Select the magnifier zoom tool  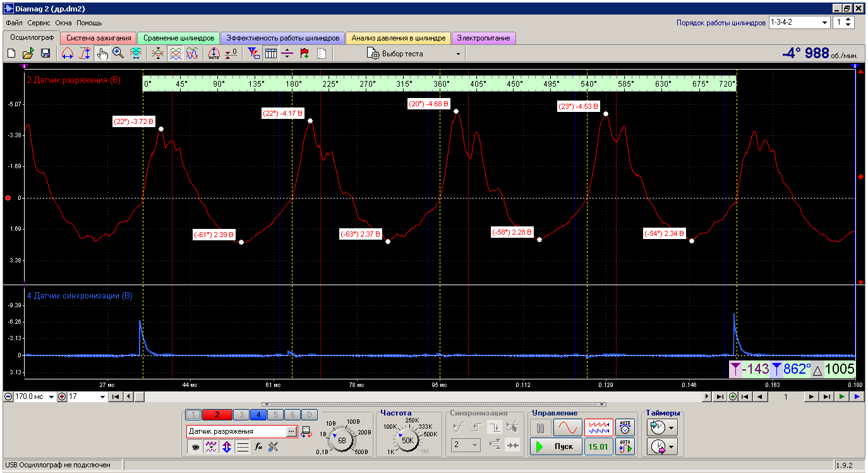118,54
